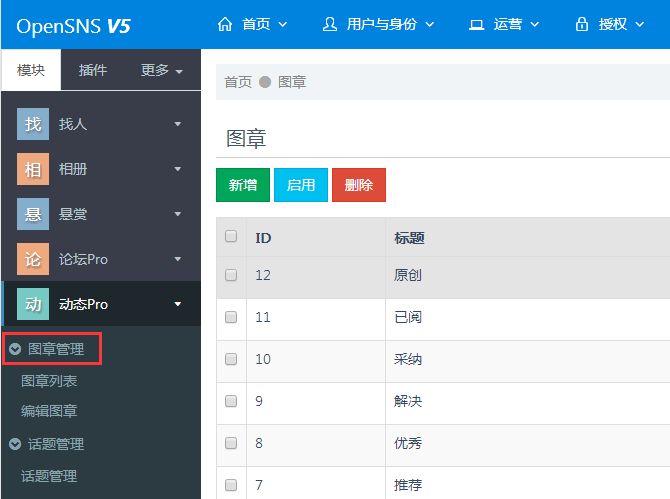The height and width of the screenshot is (499, 670).
Task: Switch to the 插件 tab
Action: [93, 70]
